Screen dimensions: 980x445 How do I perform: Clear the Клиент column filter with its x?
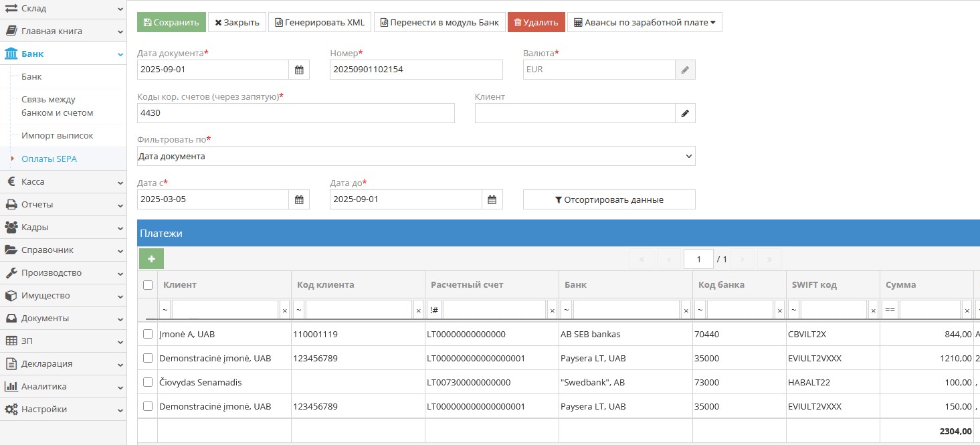click(x=284, y=310)
